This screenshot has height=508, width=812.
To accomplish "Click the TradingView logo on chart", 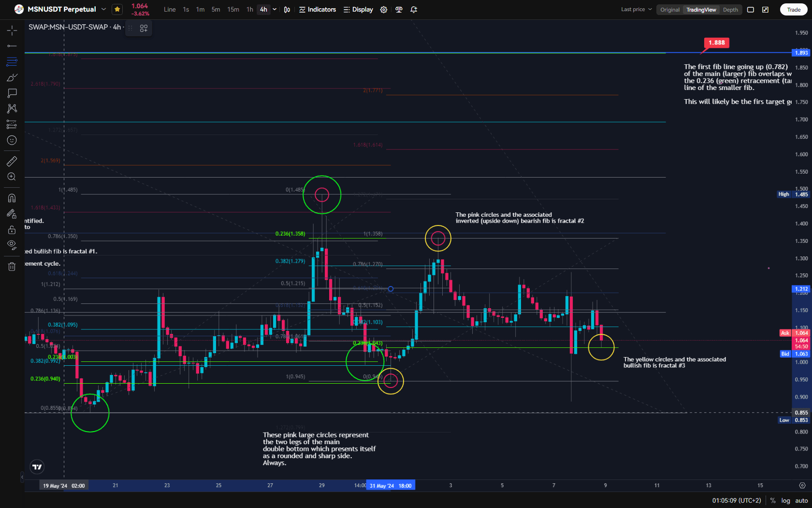I will [37, 467].
